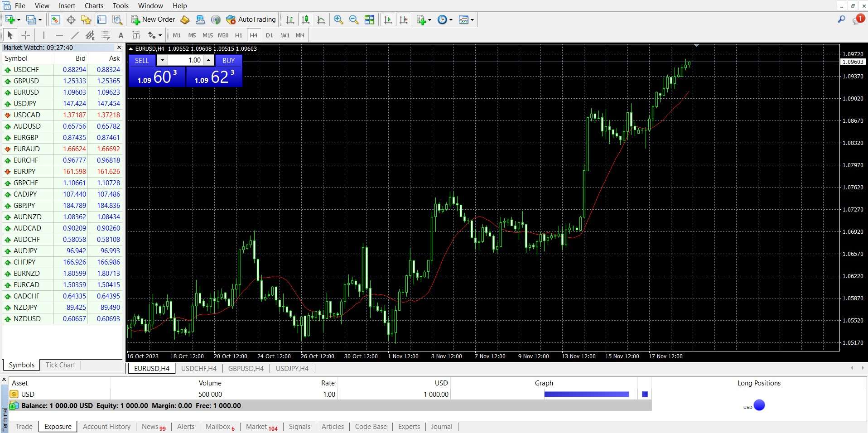Toggle Auto Scroll on the chart
Image resolution: width=868 pixels, height=433 pixels.
pyautogui.click(x=388, y=19)
